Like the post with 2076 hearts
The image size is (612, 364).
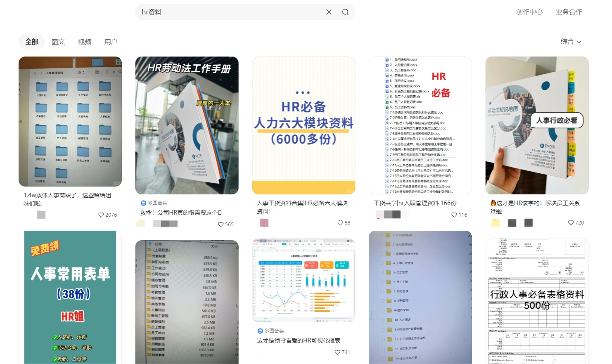coord(101,215)
